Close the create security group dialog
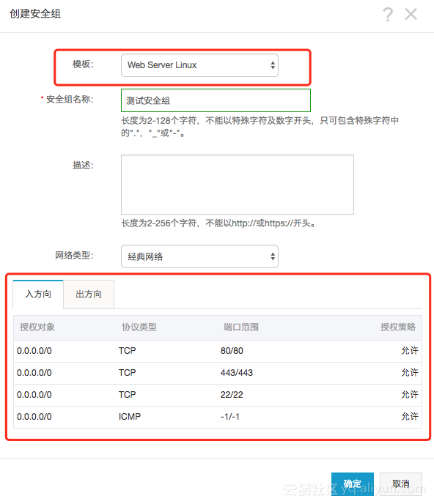Screen dimensions: 434x504 (x=411, y=14)
